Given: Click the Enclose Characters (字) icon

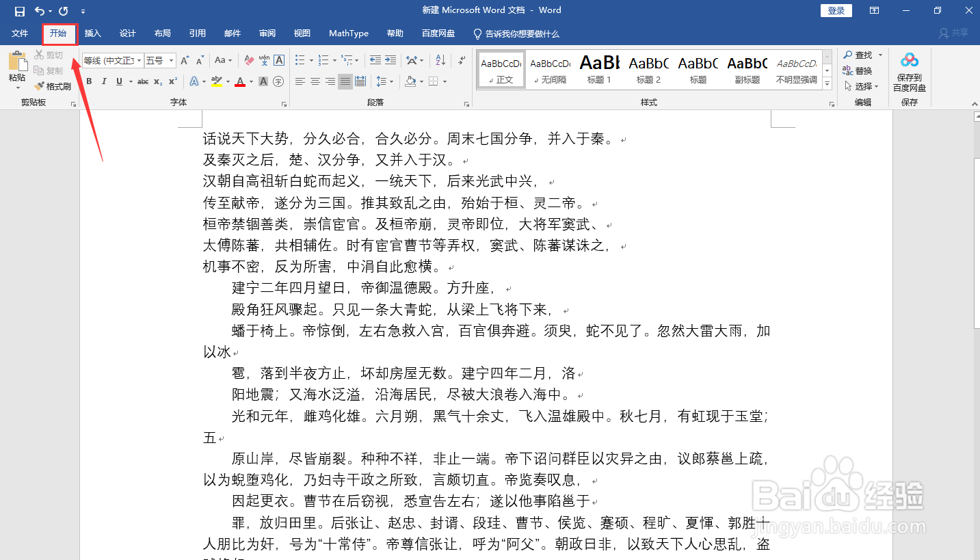Looking at the screenshot, I should (x=278, y=82).
